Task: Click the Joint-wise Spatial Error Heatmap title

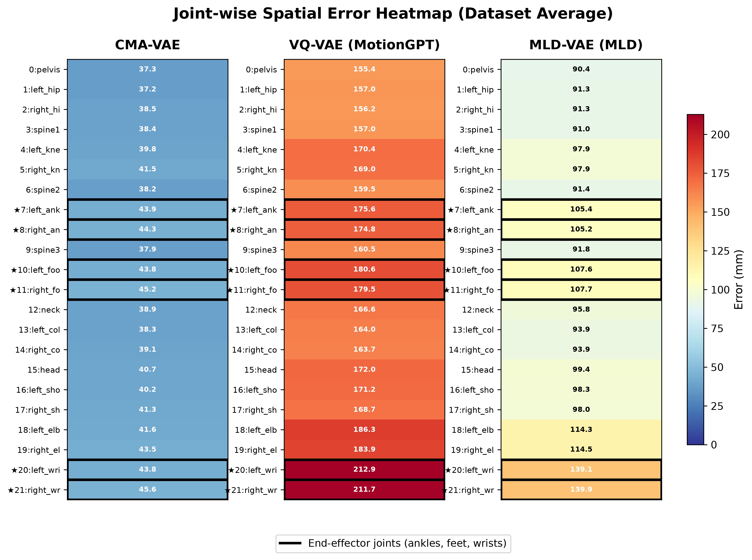Action: [393, 14]
